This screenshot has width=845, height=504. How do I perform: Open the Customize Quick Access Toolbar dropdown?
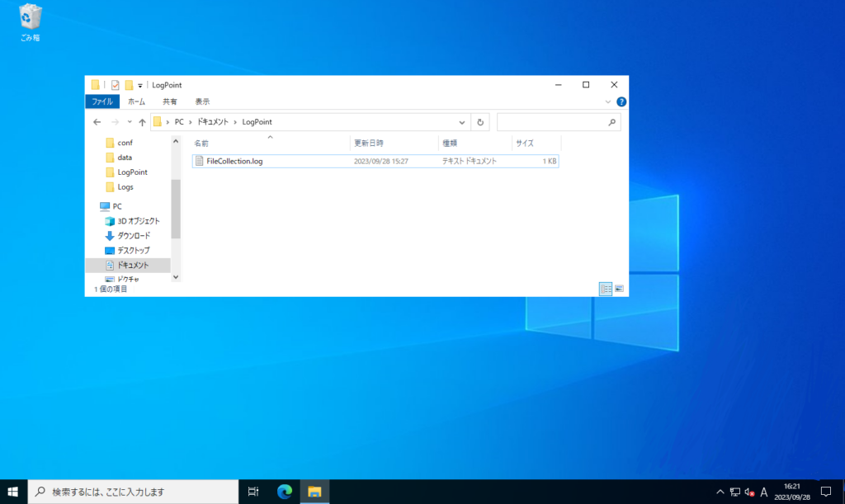[x=140, y=86]
